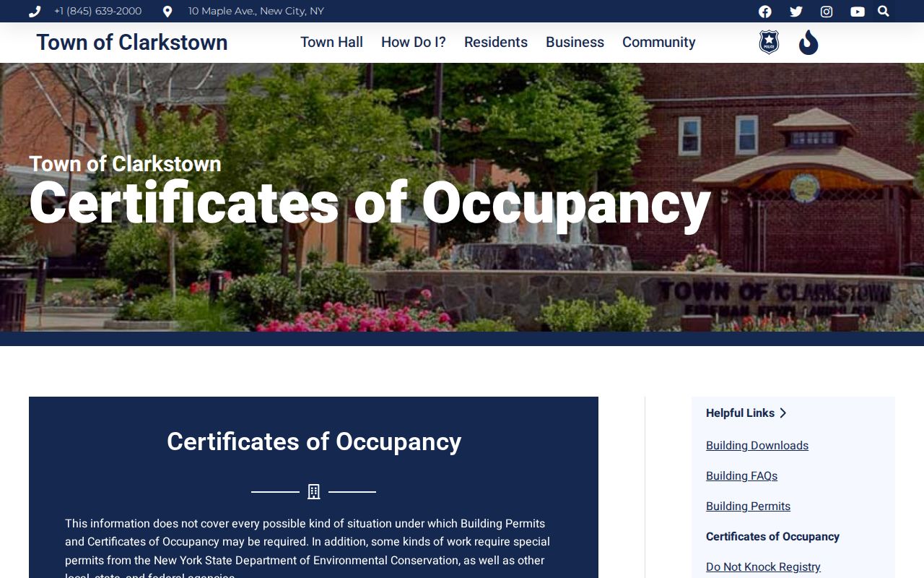
Task: Open the Building FAQs link
Action: click(x=742, y=475)
